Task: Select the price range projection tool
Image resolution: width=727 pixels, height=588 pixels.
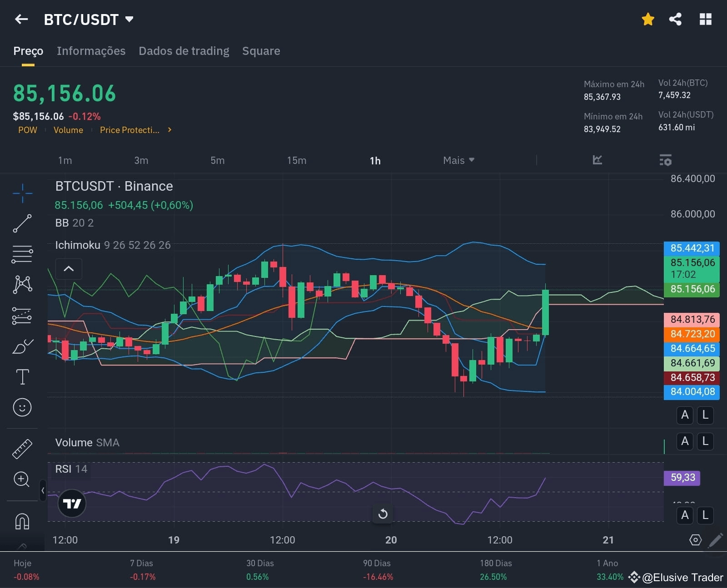Action: pyautogui.click(x=22, y=316)
